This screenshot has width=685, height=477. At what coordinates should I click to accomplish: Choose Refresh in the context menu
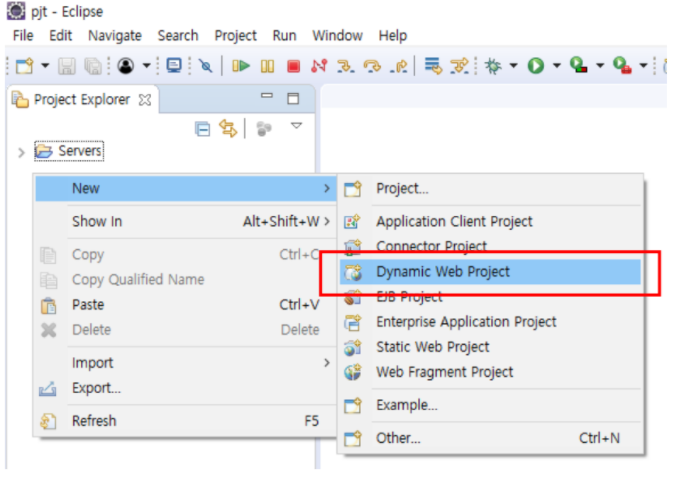186,421
